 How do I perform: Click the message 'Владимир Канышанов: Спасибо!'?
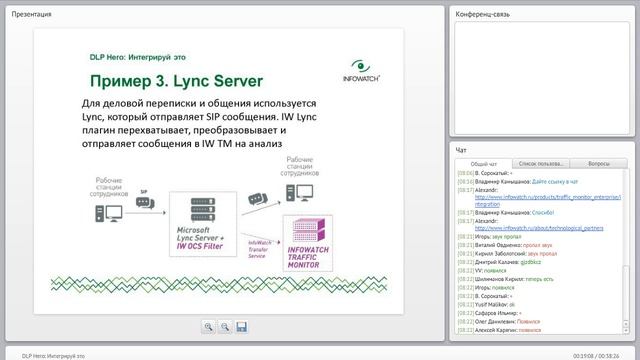[x=506, y=213]
